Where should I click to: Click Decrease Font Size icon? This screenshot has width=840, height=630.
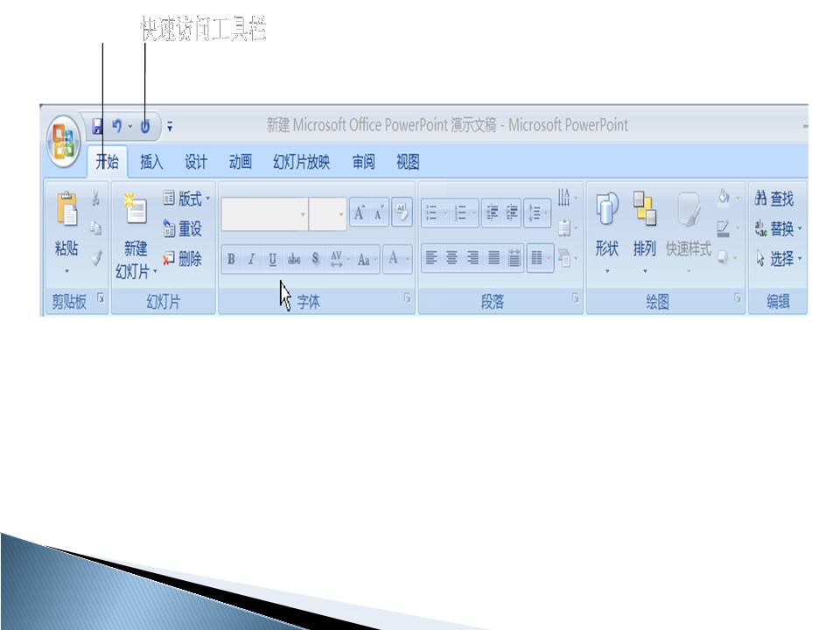click(379, 213)
